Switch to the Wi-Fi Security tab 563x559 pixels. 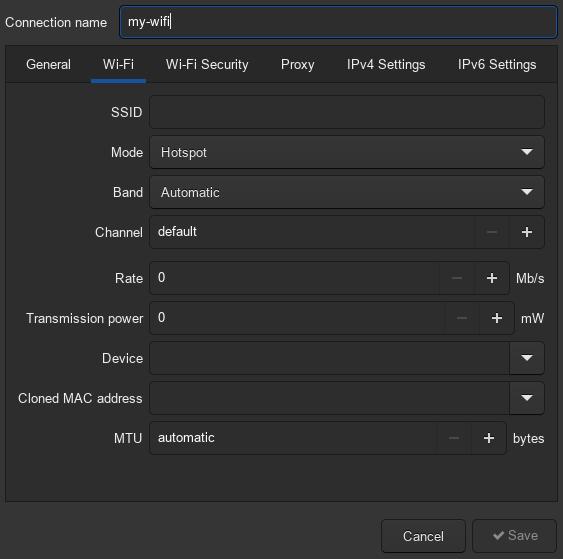(207, 65)
